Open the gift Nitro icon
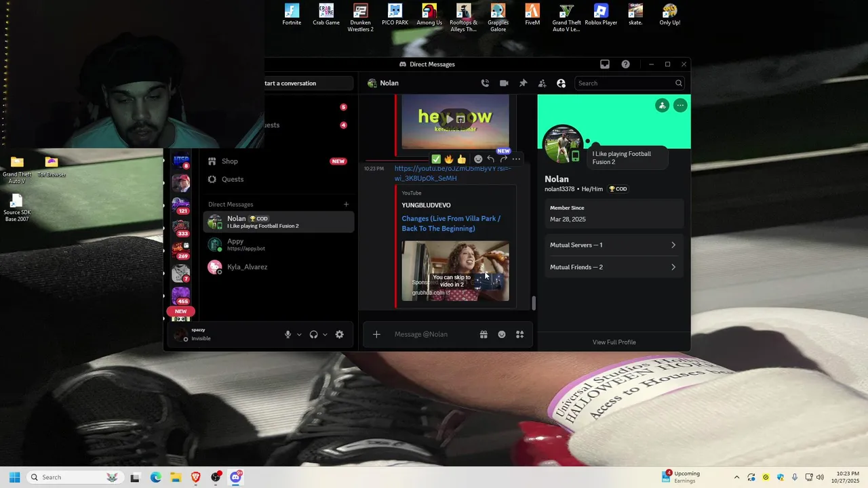Viewport: 868px width, 488px height. coord(484,334)
